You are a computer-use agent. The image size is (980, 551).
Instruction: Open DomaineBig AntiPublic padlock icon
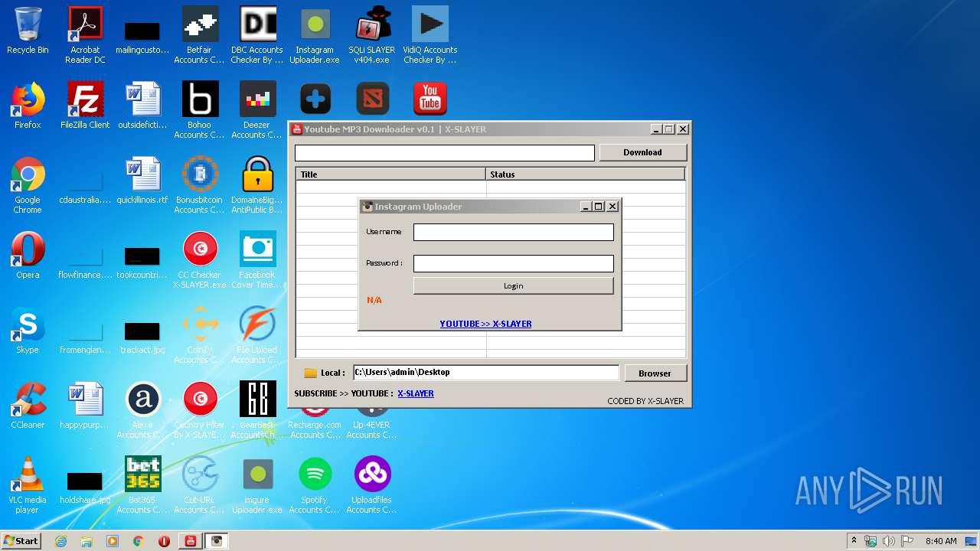(257, 185)
